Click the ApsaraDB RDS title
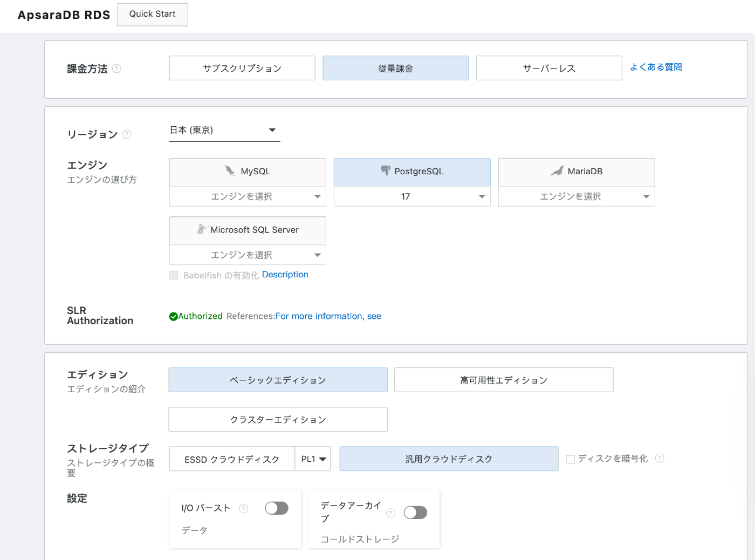Viewport: 755px width, 560px height. [x=64, y=15]
